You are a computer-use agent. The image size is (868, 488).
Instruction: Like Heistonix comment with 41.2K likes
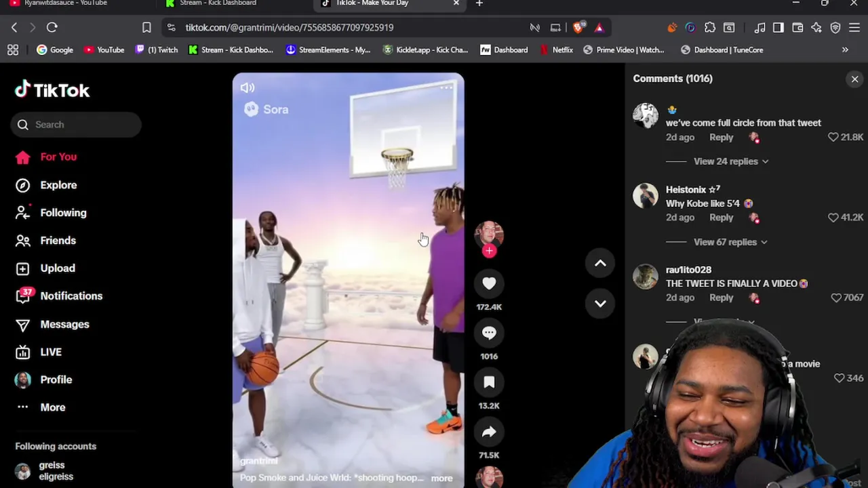click(x=833, y=218)
